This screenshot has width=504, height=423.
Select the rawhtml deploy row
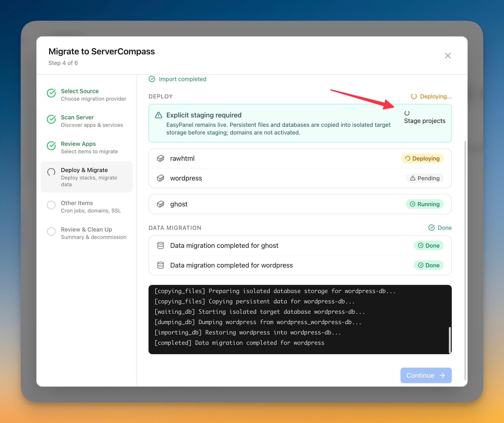tap(300, 158)
